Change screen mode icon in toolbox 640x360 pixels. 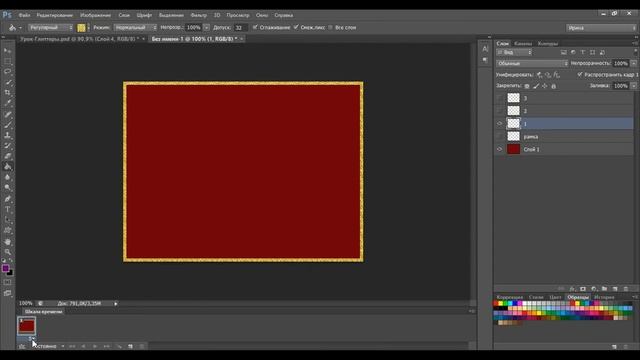(x=7, y=293)
